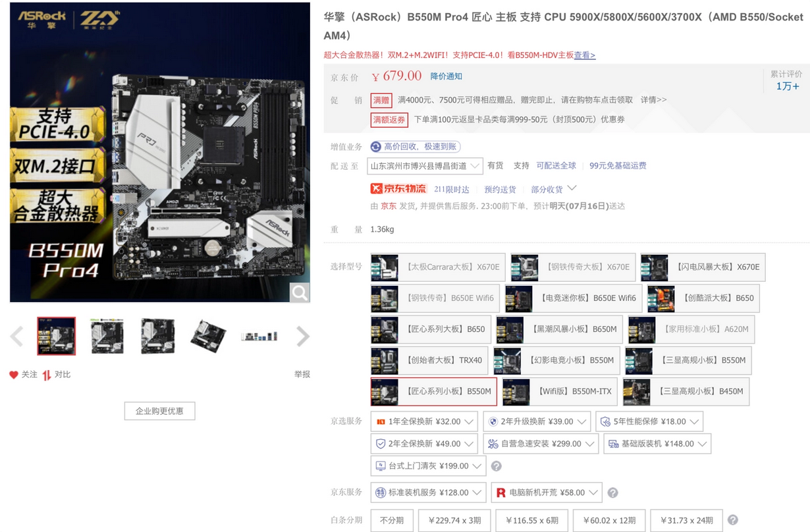Choose model 【闪电风暴大板】X670E
Screen dimensions: 810x532
(x=703, y=267)
